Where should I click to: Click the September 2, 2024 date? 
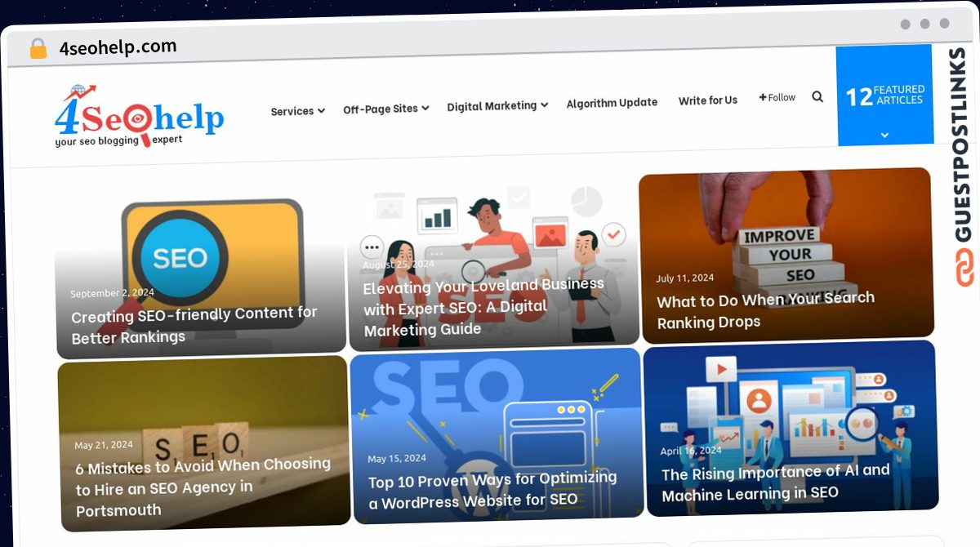click(112, 293)
